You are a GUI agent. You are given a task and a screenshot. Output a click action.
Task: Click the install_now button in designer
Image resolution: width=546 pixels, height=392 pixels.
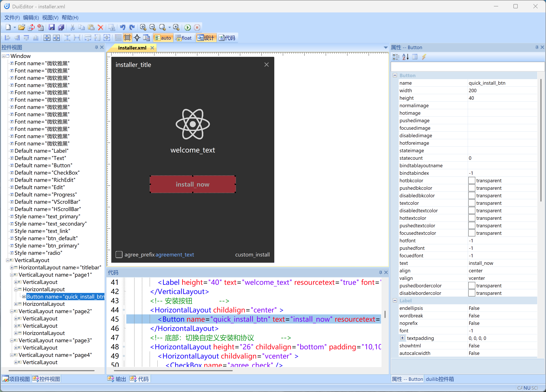[193, 184]
